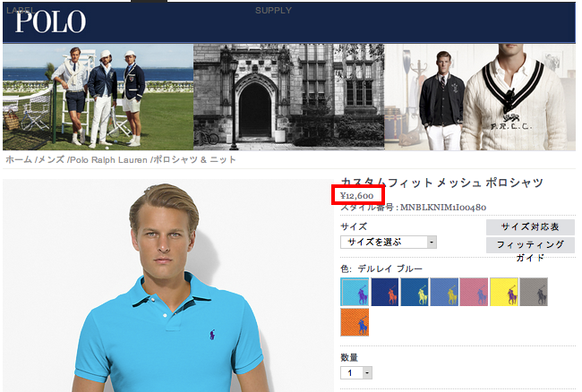Open the SUPPLY tab in header
This screenshot has width=582, height=392.
pos(273,11)
